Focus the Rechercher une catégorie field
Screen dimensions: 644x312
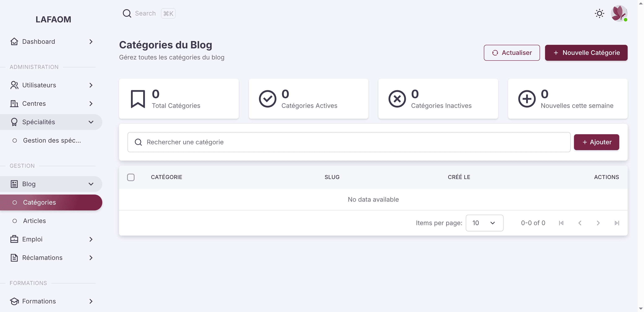tap(349, 142)
